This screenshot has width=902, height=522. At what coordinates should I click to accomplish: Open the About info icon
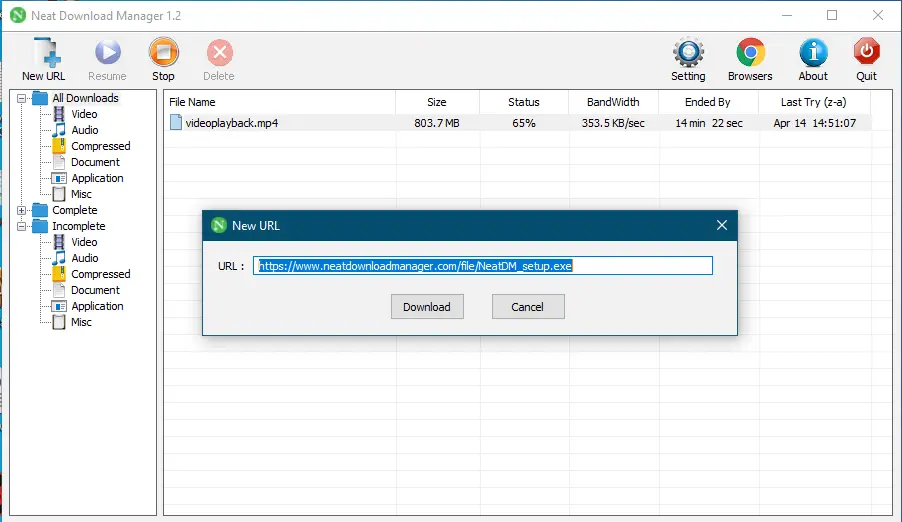pyautogui.click(x=813, y=52)
